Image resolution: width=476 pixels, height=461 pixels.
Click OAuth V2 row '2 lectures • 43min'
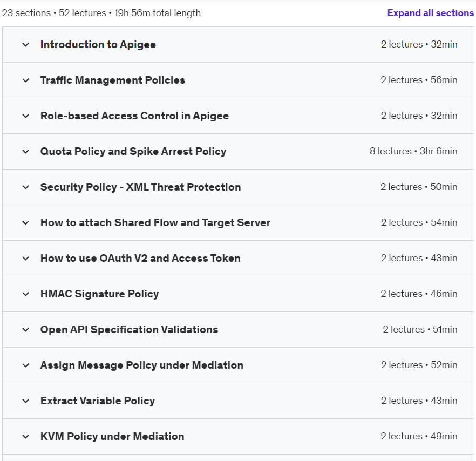pos(419,258)
